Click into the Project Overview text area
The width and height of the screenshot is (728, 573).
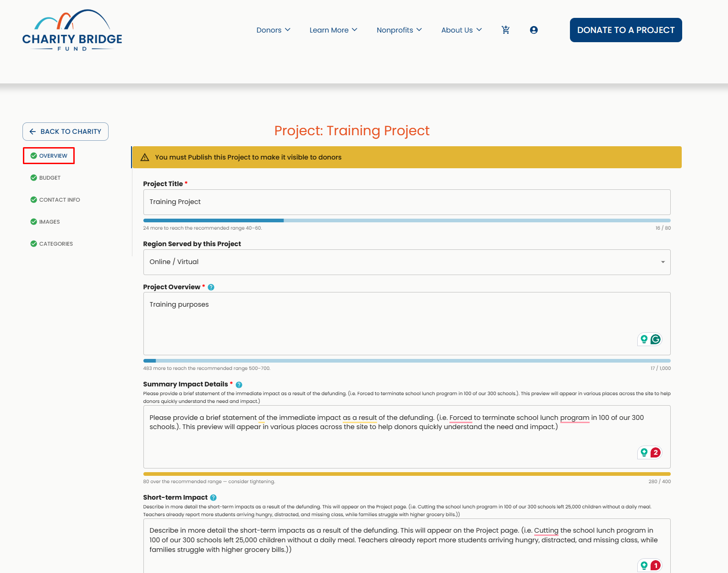tap(407, 324)
